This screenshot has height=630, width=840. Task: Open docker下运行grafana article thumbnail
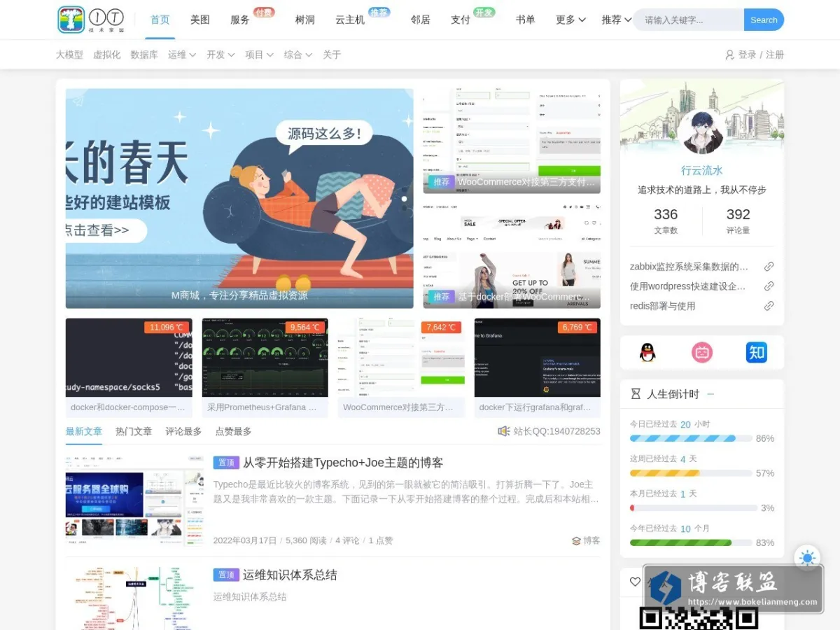[538, 358]
